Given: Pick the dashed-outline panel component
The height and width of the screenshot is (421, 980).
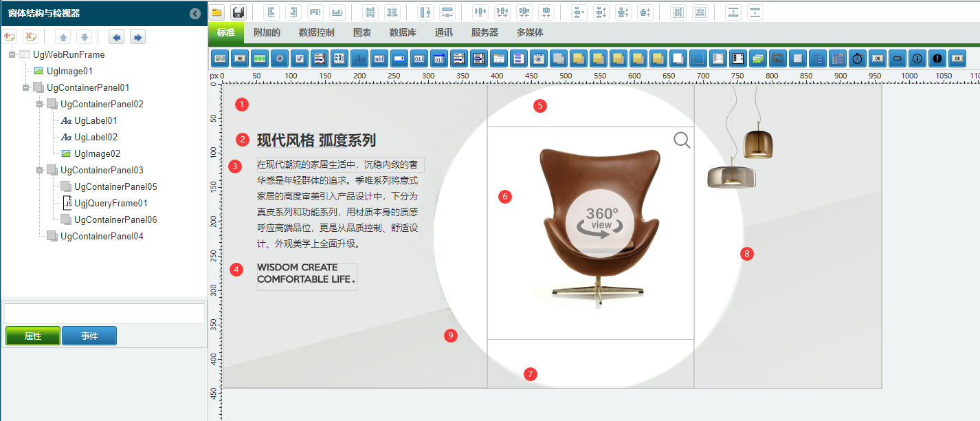Looking at the screenshot, I should 698,58.
